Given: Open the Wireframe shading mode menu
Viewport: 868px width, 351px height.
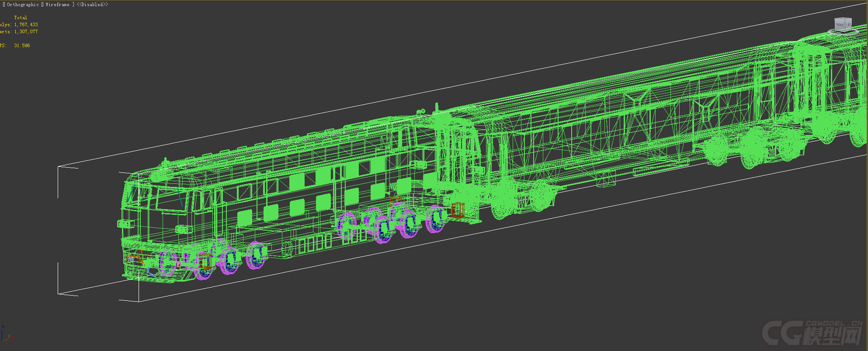Looking at the screenshot, I should pyautogui.click(x=57, y=4).
